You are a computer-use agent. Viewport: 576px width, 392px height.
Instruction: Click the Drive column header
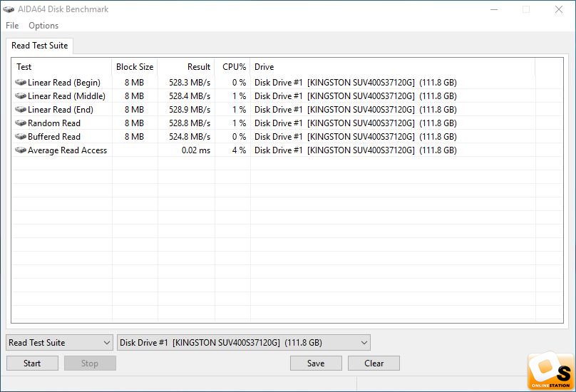393,67
